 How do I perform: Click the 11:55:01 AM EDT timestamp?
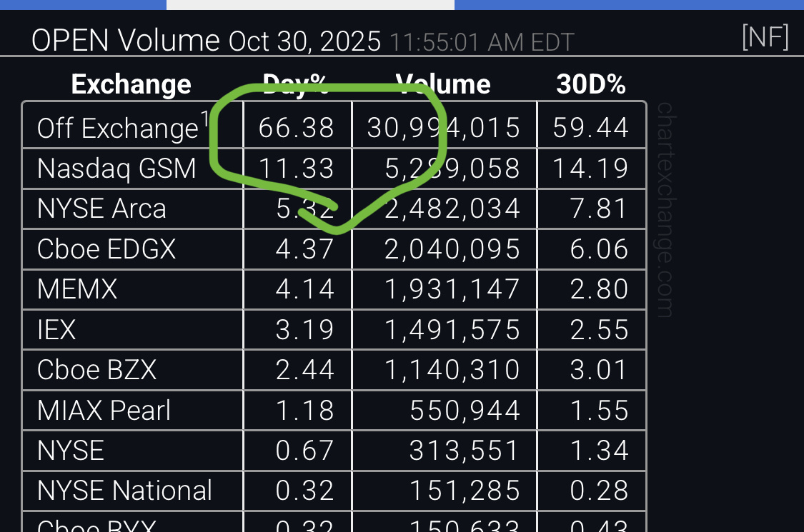(482, 43)
